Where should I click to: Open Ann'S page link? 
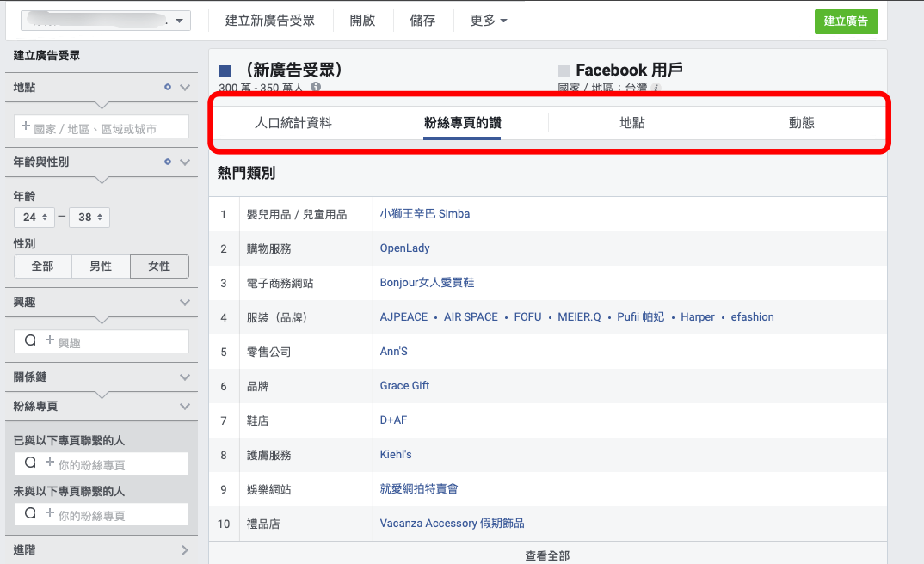pyautogui.click(x=394, y=352)
